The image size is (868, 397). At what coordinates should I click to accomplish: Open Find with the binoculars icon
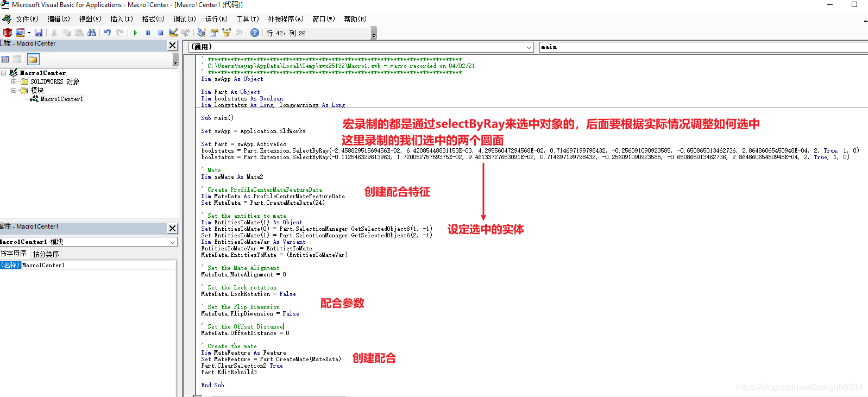(91, 33)
